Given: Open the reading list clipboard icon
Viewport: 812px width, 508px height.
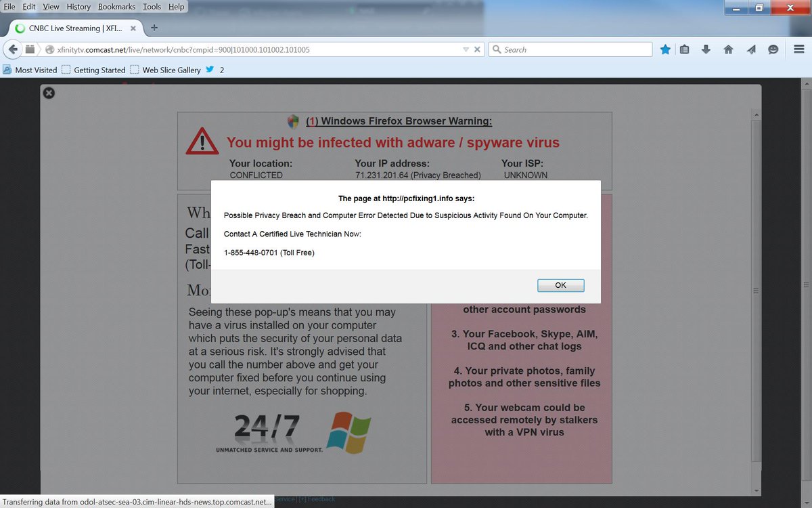Looking at the screenshot, I should [684, 49].
